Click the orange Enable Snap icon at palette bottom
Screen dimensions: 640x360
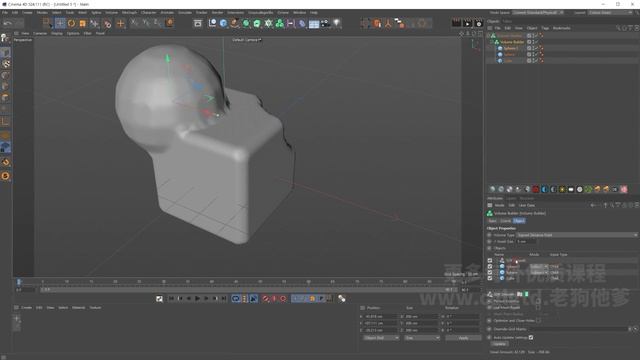click(x=6, y=176)
